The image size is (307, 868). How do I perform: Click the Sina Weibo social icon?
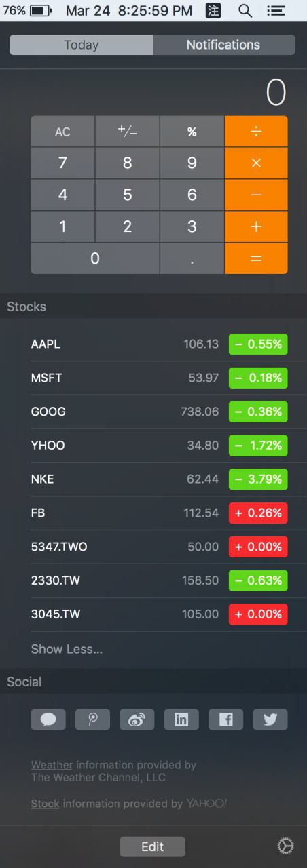(137, 719)
